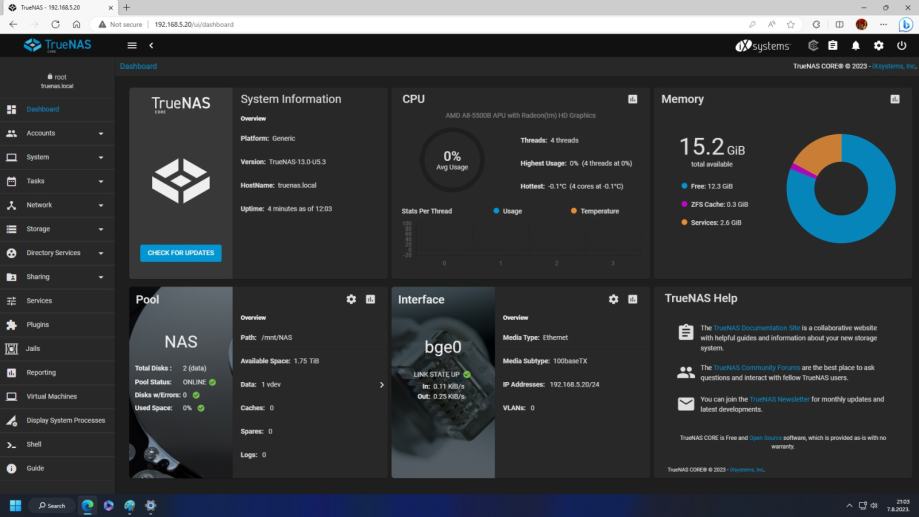This screenshot has height=517, width=919.
Task: Open the Guide sidebar entry
Action: tap(57, 468)
